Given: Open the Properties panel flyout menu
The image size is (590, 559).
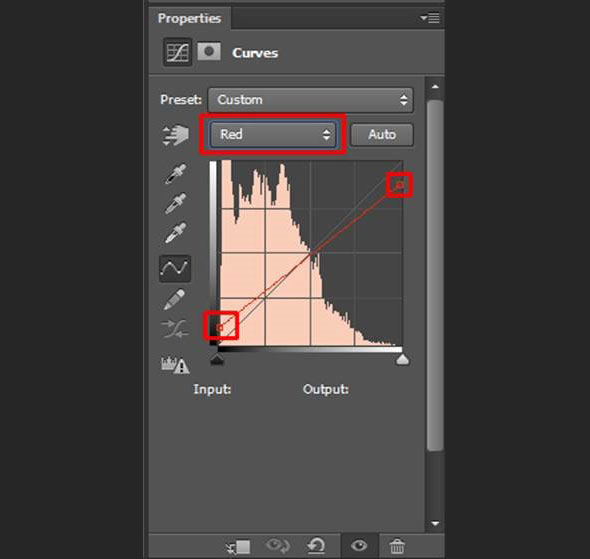Looking at the screenshot, I should pos(430,18).
